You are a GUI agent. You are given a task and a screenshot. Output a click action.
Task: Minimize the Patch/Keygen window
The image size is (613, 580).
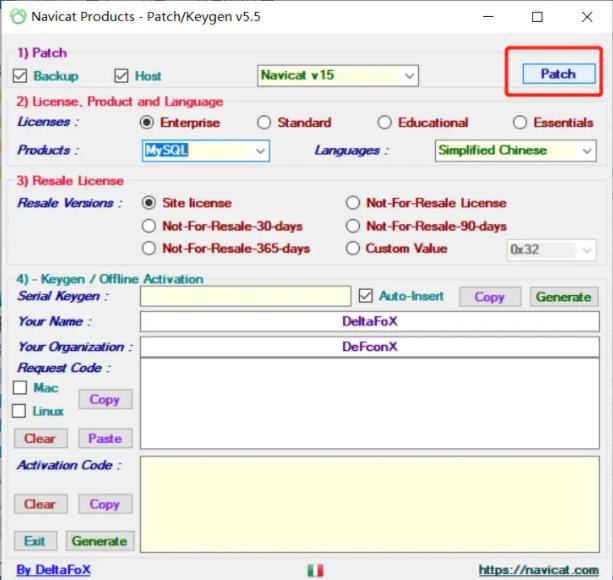tap(489, 17)
